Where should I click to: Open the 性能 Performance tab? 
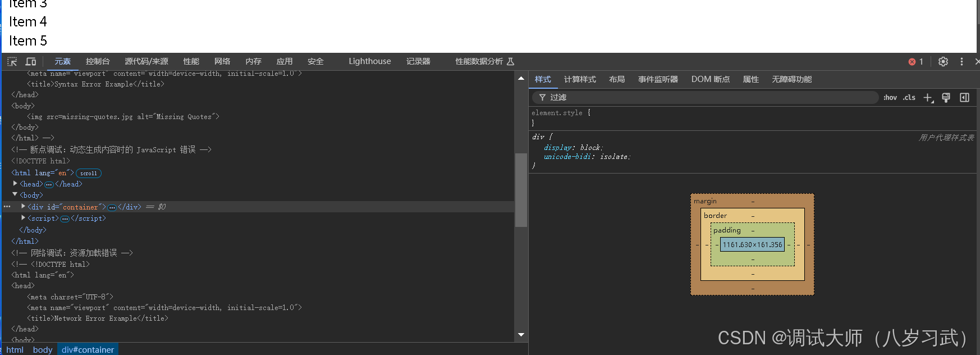[x=191, y=61]
